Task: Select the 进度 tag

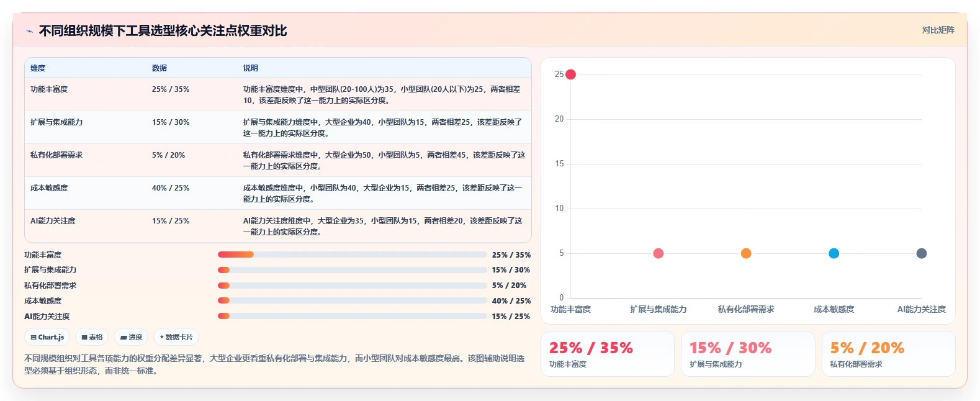Action: [131, 337]
